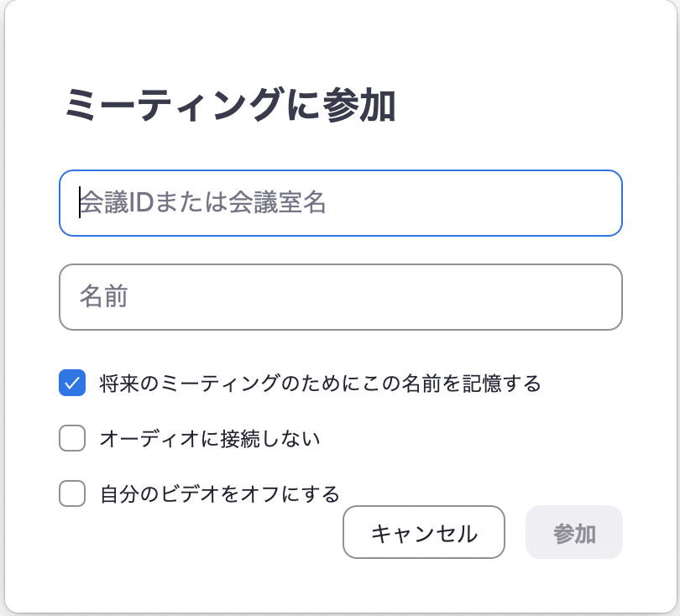Viewport: 680px width, 616px height.
Task: Click the greyed-out 参加 button
Action: coord(574,532)
